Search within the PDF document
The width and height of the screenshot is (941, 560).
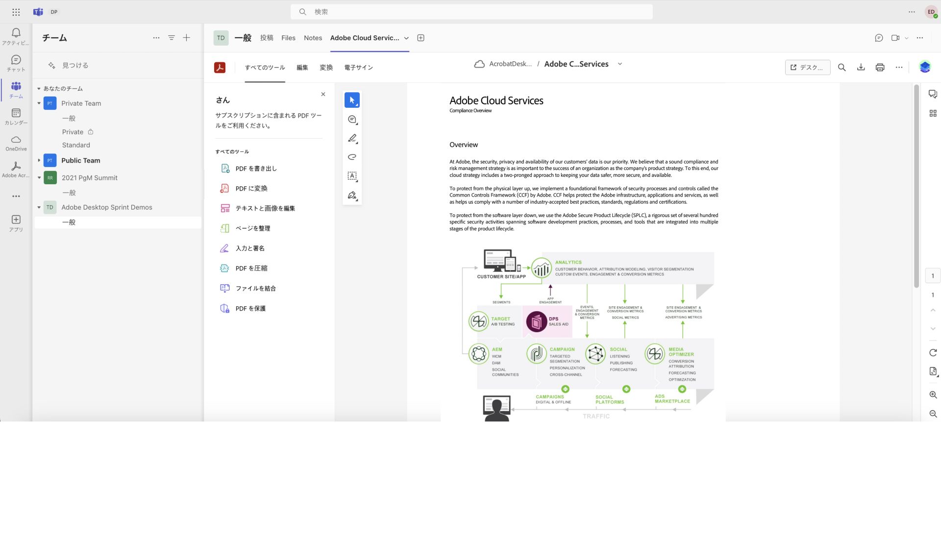842,68
